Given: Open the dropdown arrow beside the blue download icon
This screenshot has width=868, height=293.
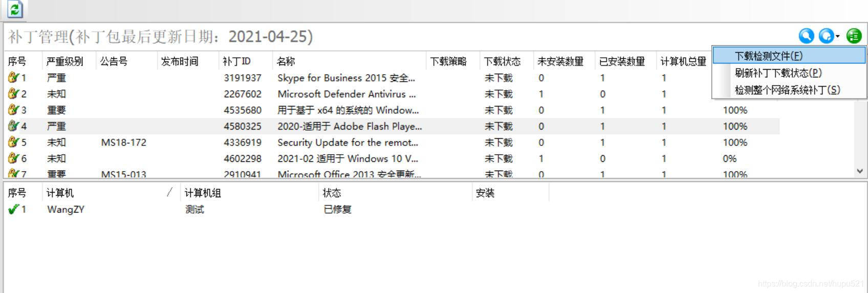Looking at the screenshot, I should click(838, 36).
